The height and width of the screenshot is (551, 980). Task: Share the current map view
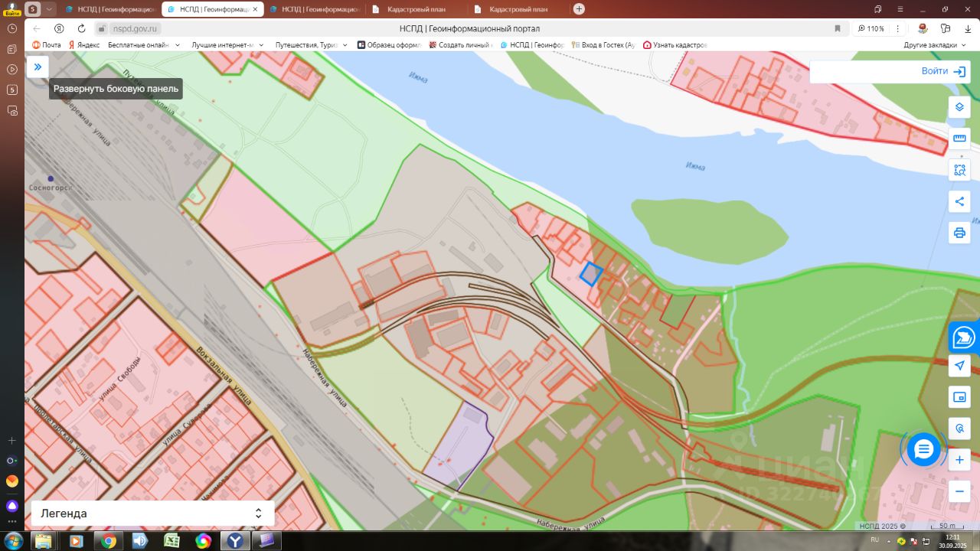point(959,202)
